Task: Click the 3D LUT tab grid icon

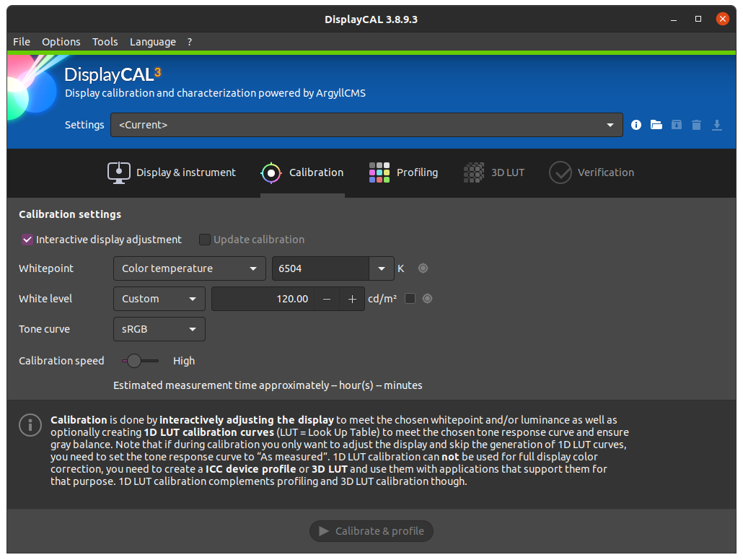Action: click(473, 172)
